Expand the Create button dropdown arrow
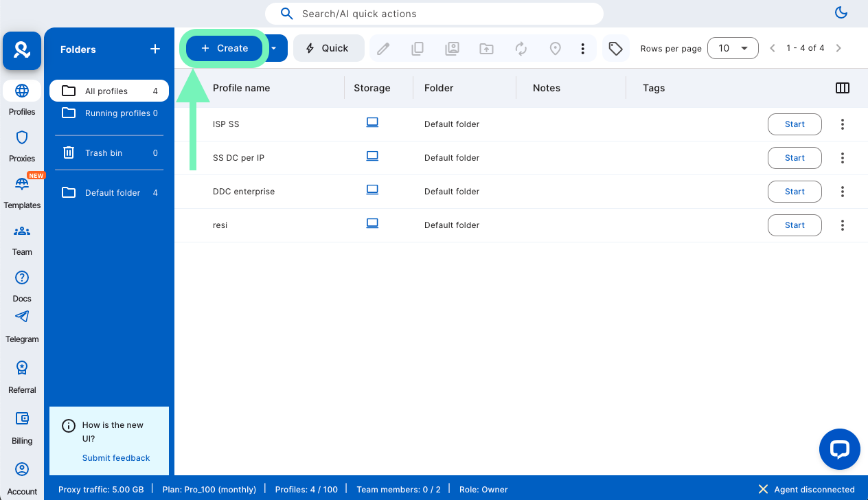The width and height of the screenshot is (868, 500). [x=275, y=49]
